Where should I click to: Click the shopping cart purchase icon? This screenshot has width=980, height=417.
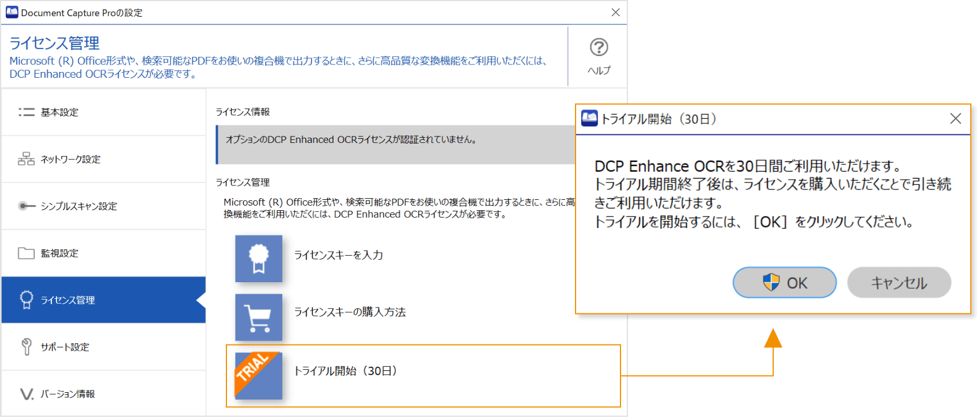[259, 317]
